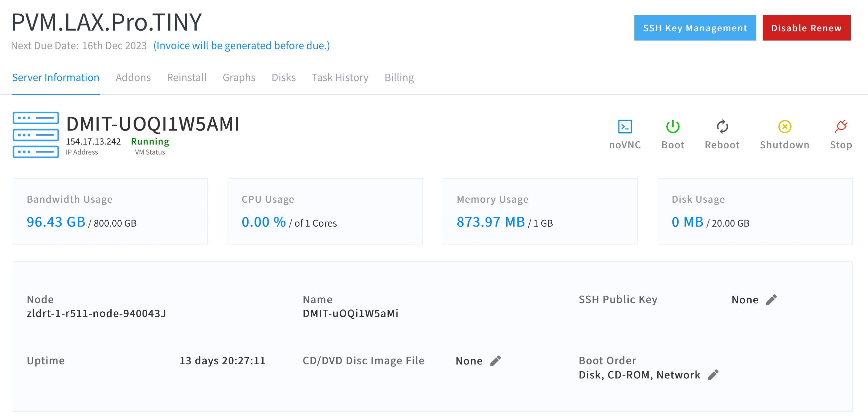Viewport: 868px width, 420px height.
Task: Click the green Boot power icon
Action: pyautogui.click(x=673, y=127)
